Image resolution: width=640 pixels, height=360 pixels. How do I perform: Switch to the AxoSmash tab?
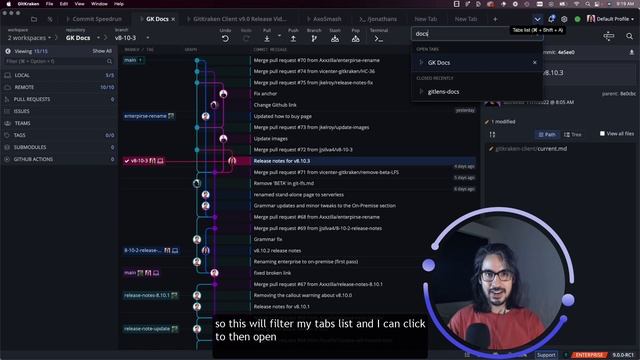pos(324,19)
